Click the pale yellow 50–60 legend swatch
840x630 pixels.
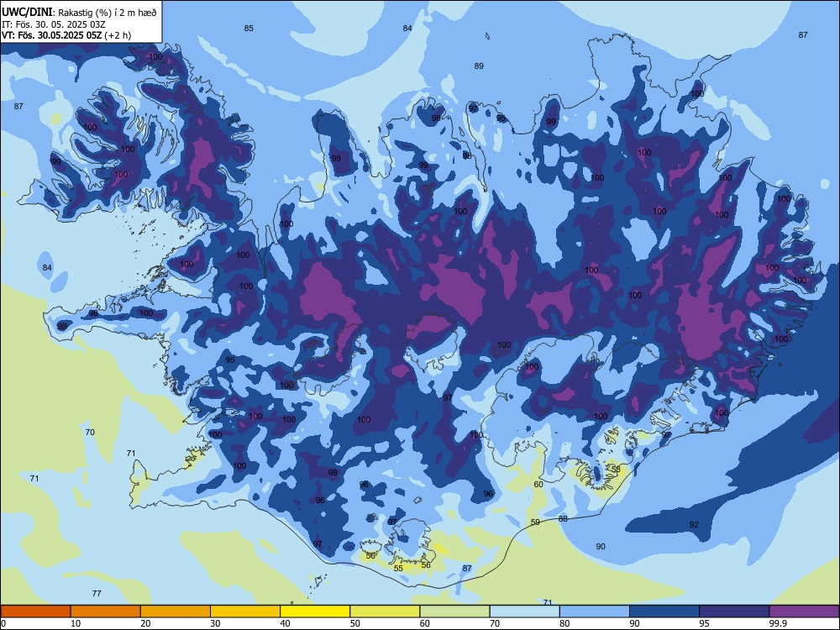coord(385,612)
